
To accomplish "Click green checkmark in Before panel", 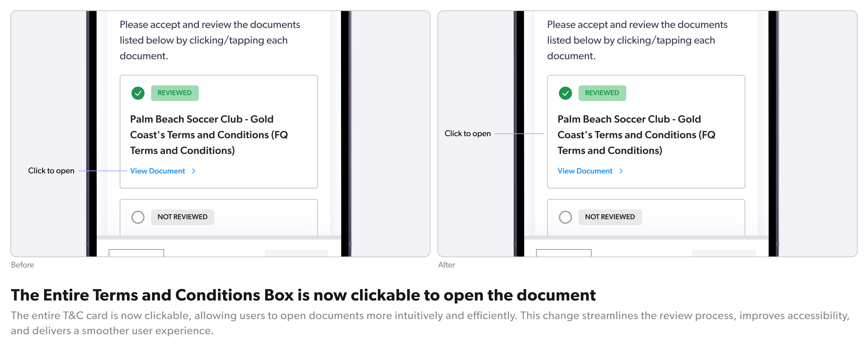I will point(138,93).
